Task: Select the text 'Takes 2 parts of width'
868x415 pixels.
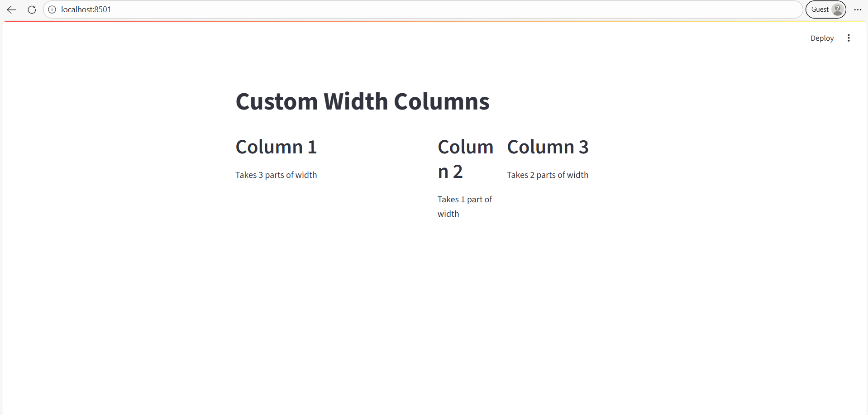Action: pos(548,175)
